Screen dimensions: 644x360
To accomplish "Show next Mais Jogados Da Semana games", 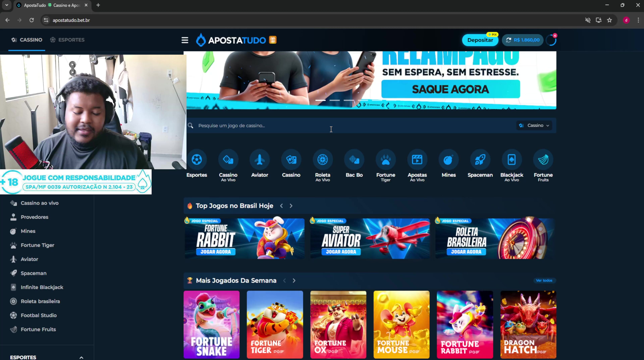I will (294, 281).
